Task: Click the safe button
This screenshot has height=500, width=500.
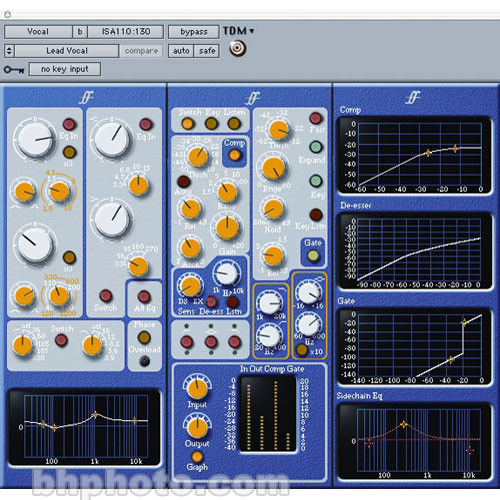Action: pyautogui.click(x=207, y=51)
